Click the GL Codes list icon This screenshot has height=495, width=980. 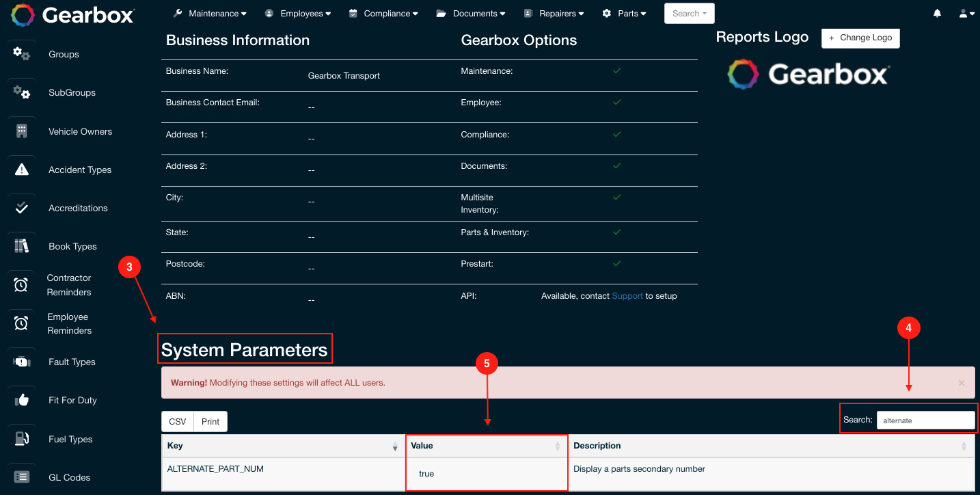click(x=22, y=477)
